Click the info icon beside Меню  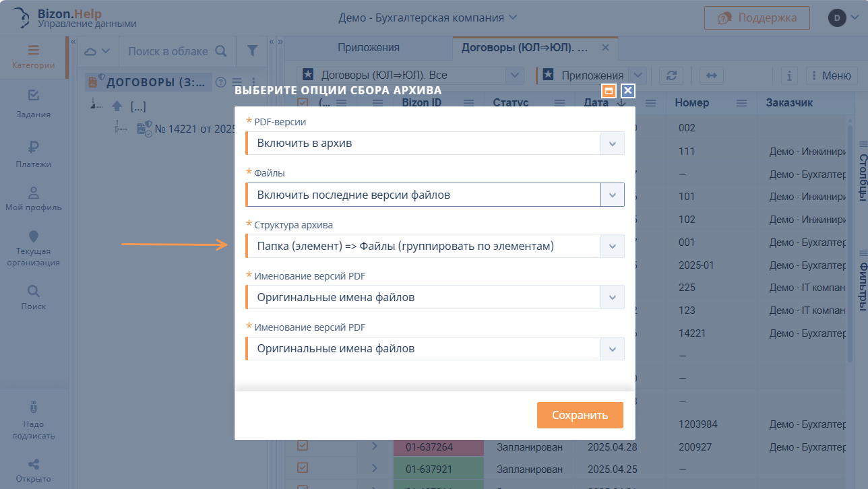pos(789,75)
